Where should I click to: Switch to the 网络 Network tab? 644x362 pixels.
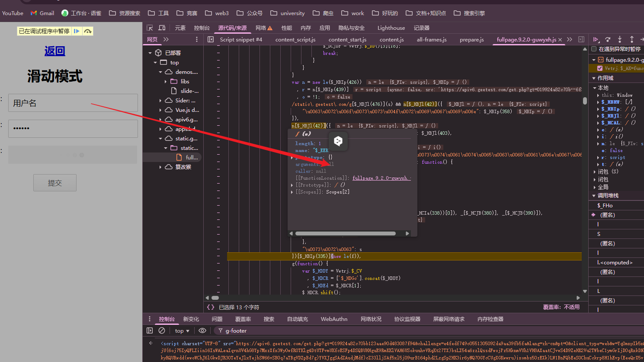[x=264, y=28]
